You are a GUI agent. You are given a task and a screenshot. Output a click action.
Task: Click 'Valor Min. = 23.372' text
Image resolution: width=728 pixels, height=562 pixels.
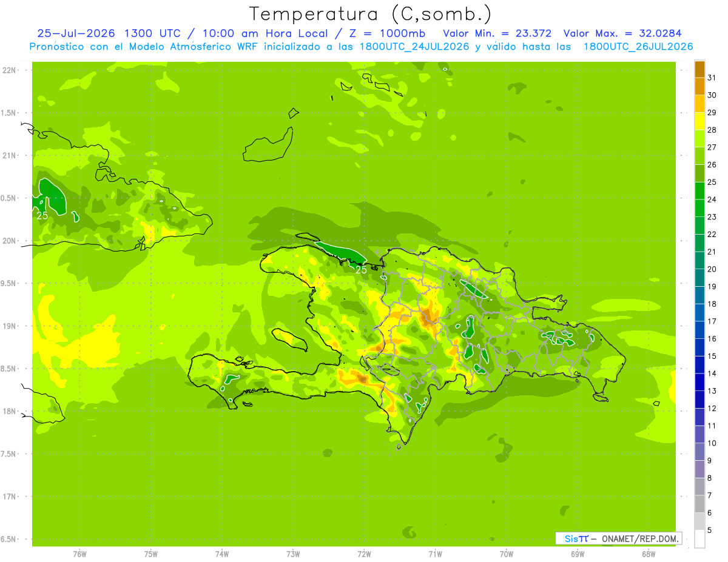pos(497,33)
